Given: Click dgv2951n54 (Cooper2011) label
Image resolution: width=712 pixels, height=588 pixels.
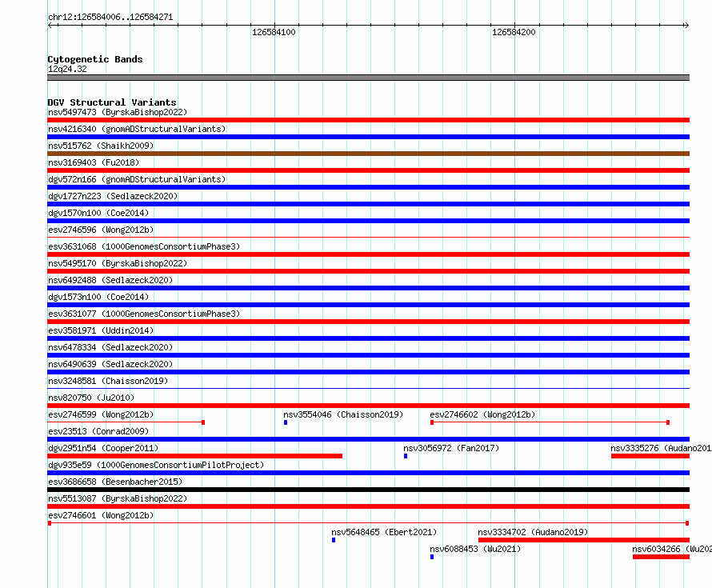Looking at the screenshot, I should (x=103, y=448).
